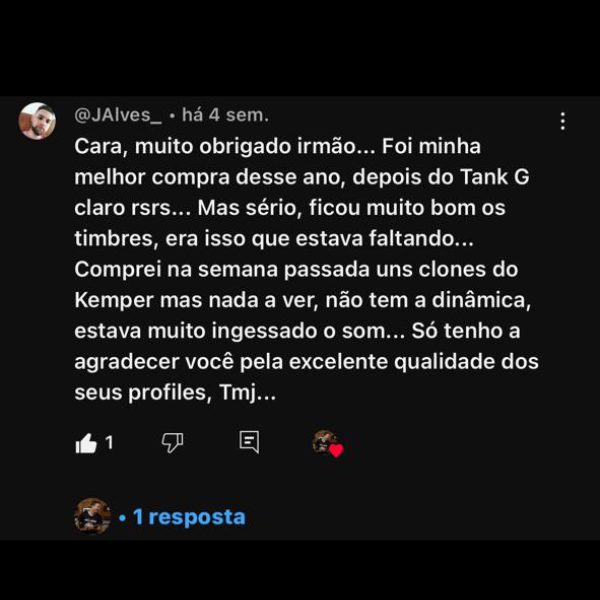Click the final line 'seus profiles, Tmj...'
This screenshot has height=600, width=600.
(175, 393)
